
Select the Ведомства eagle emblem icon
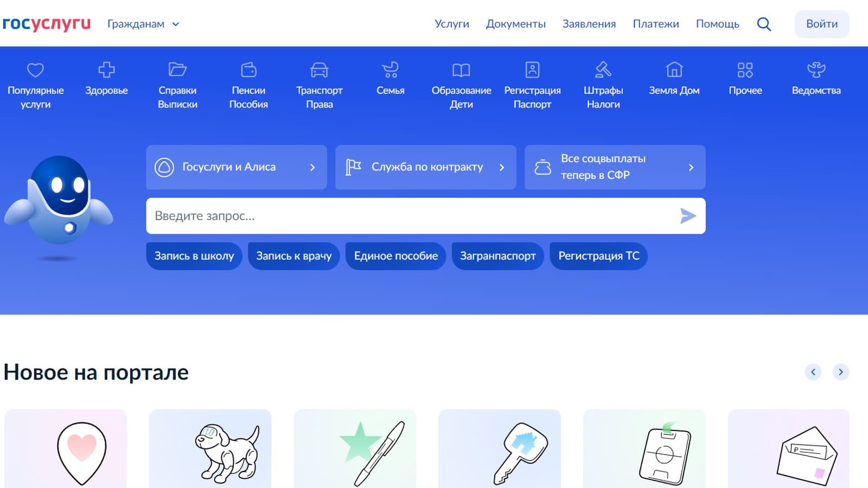click(x=816, y=70)
